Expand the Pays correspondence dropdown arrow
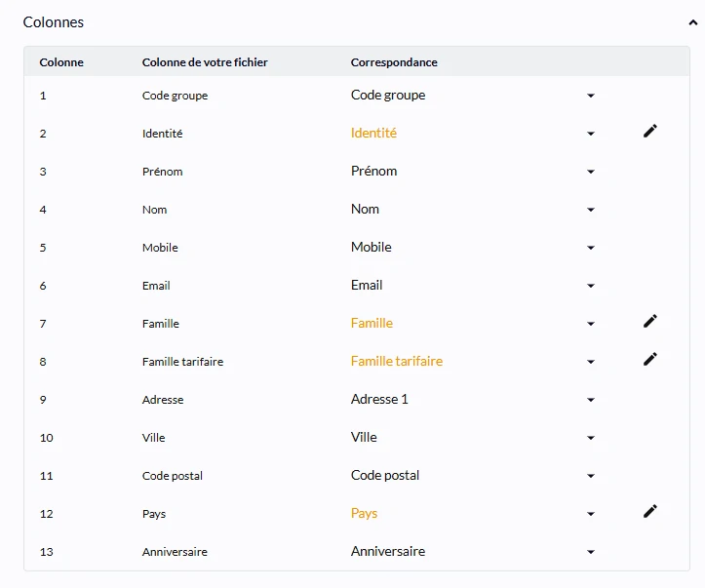Image resolution: width=705 pixels, height=588 pixels. (x=591, y=514)
